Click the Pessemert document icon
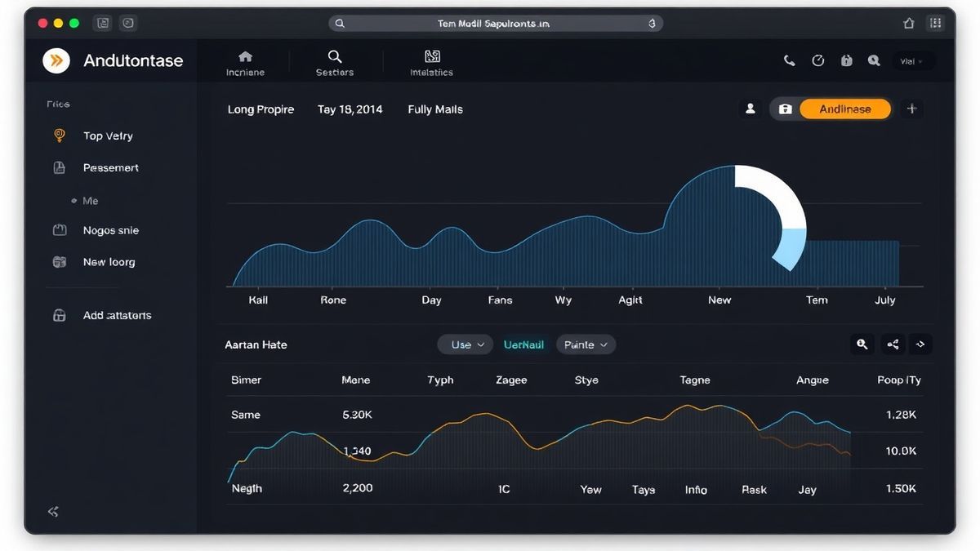 [x=59, y=167]
